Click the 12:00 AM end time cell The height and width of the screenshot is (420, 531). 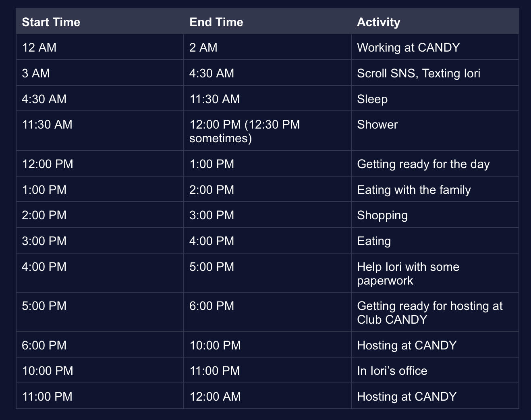(x=215, y=397)
